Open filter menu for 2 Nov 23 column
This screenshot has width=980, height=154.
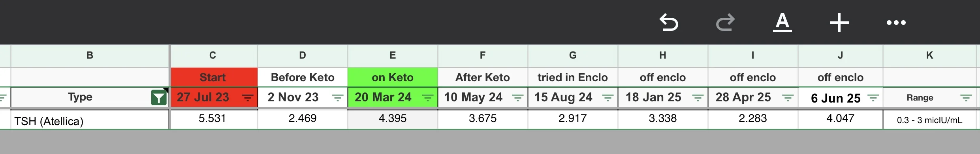(x=337, y=97)
